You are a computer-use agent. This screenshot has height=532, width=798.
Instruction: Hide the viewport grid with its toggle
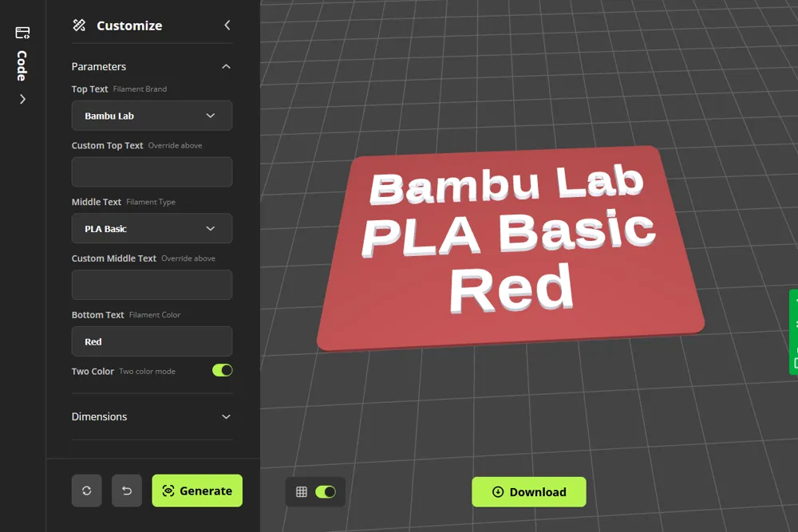[326, 492]
